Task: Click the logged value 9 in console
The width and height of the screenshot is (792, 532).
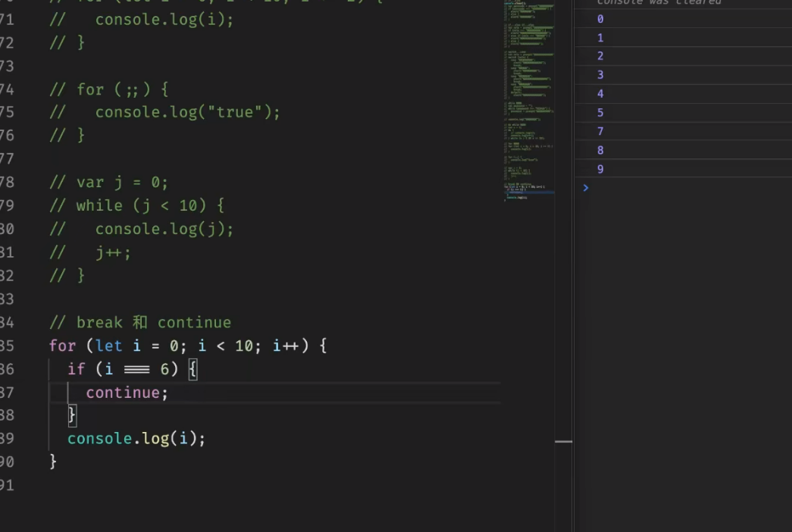Action: pos(599,168)
